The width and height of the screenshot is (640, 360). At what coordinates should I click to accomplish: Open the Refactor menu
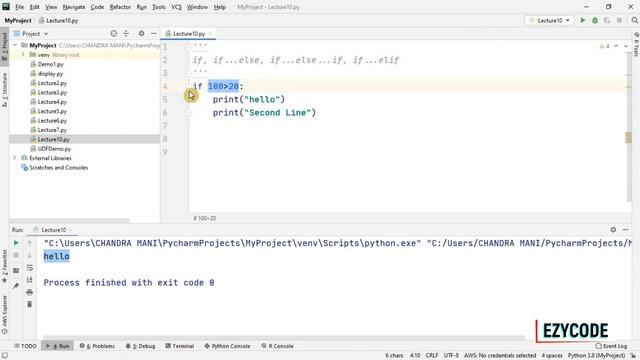coord(120,7)
